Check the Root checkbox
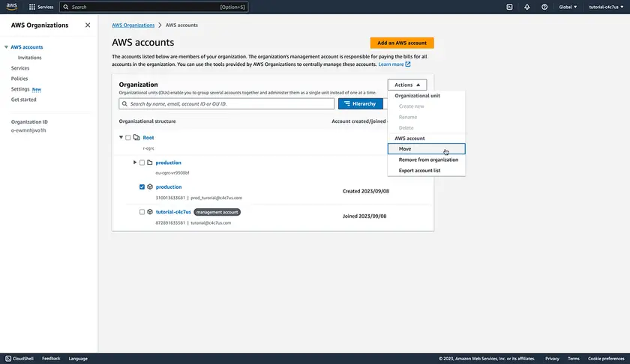Screen dimensions: 630x364 tap(127, 138)
